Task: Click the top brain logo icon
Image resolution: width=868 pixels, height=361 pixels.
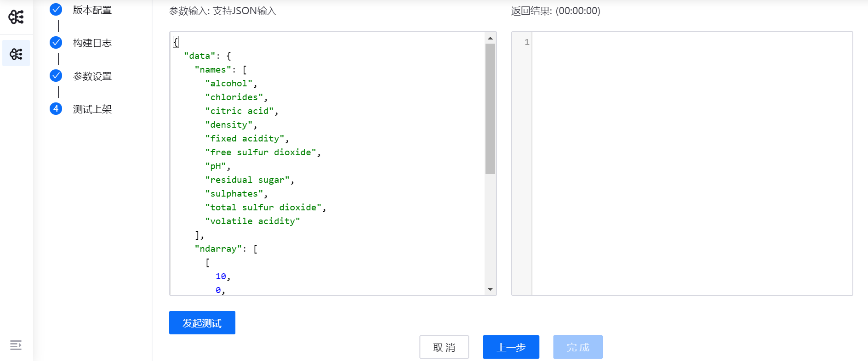Action: coord(16,17)
